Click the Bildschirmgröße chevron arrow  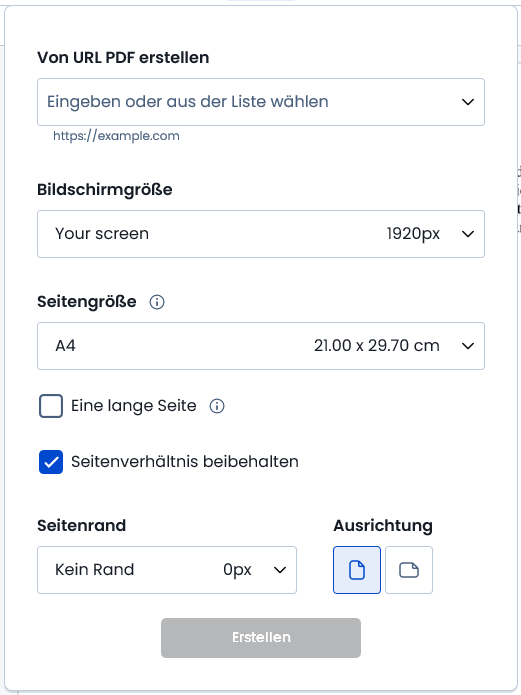pos(468,234)
